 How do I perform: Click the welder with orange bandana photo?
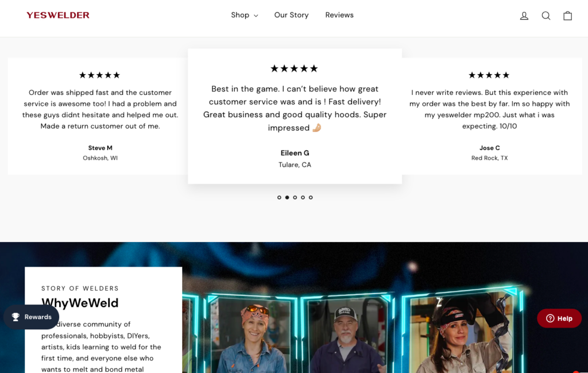(x=252, y=336)
